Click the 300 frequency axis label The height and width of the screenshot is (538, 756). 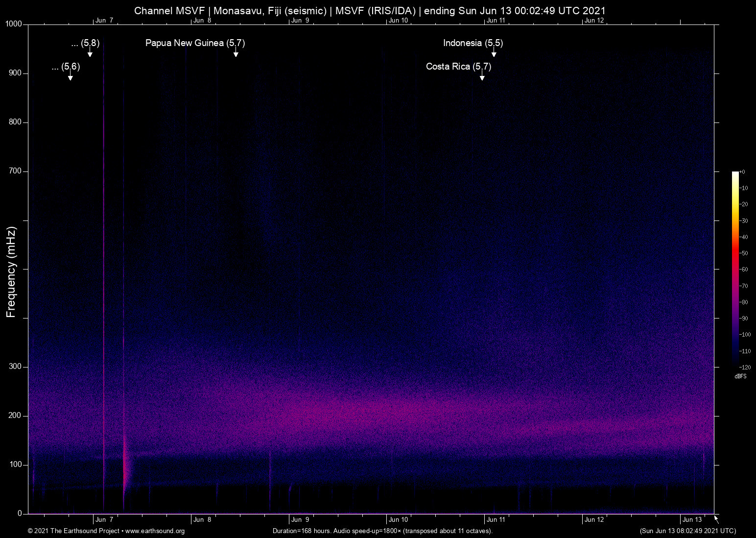tap(16, 367)
